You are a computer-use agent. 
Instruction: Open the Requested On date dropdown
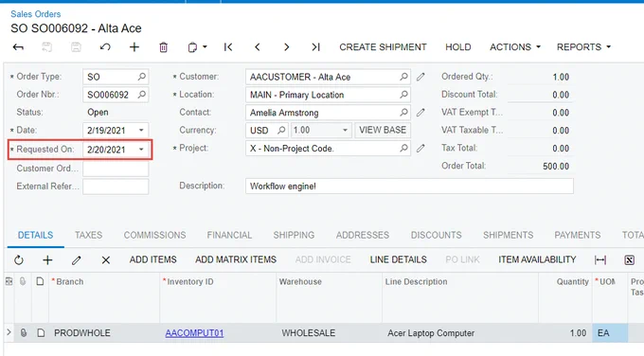tap(141, 150)
